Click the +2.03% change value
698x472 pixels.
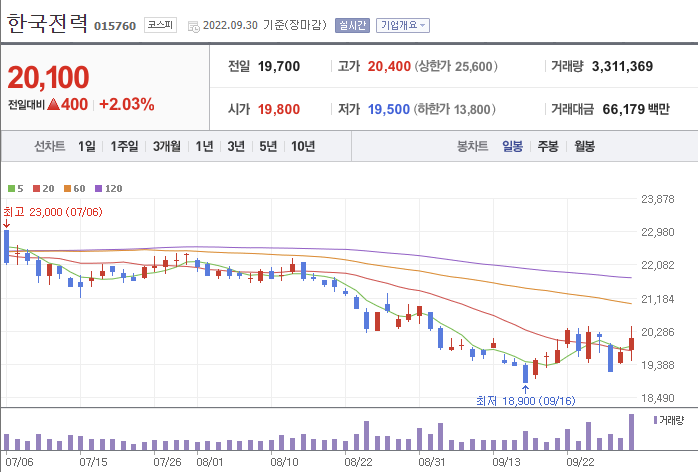(x=126, y=105)
